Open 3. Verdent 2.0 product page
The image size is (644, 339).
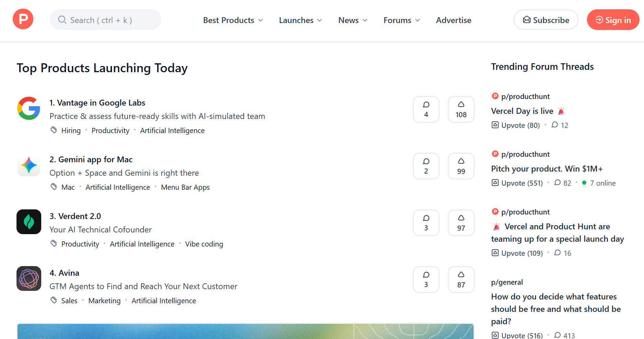click(x=75, y=216)
